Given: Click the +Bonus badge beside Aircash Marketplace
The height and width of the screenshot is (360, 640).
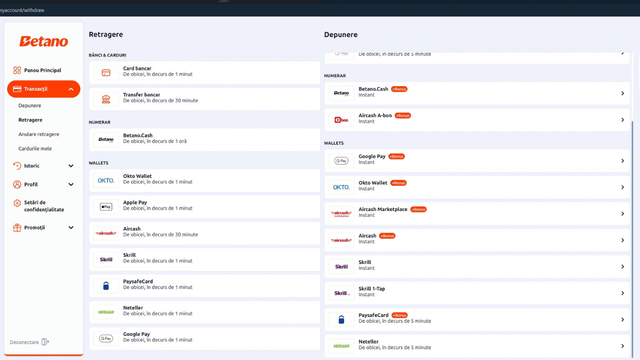Looking at the screenshot, I should [x=418, y=209].
